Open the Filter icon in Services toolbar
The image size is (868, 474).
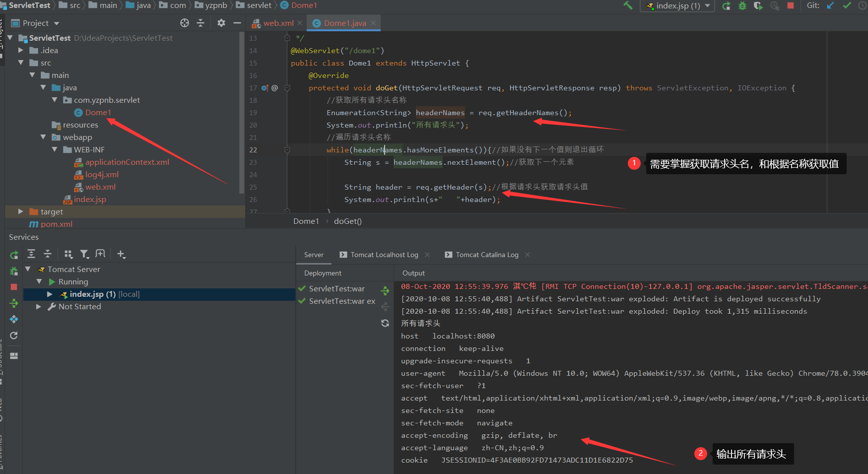coord(85,254)
